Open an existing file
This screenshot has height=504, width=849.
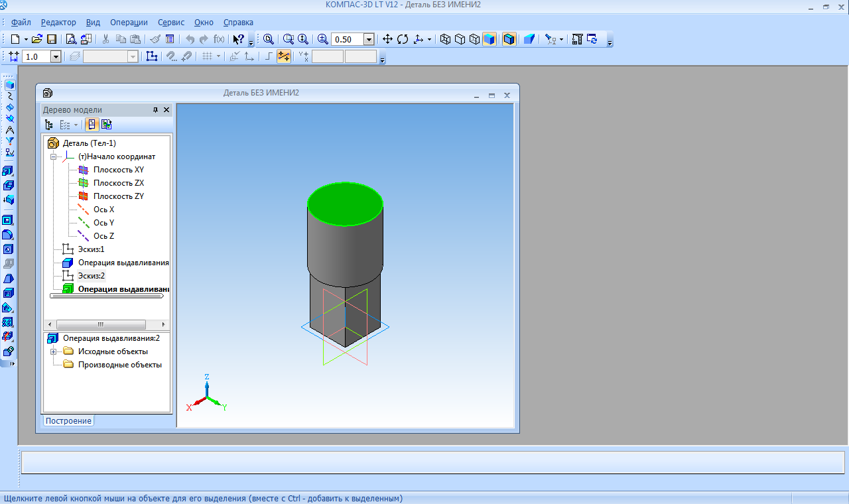(37, 39)
